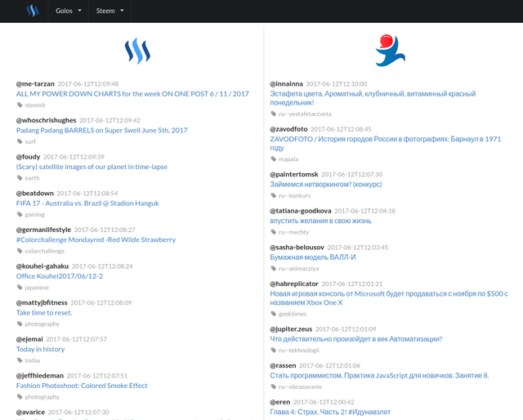Open the author link @germanlifestyle

43,230
